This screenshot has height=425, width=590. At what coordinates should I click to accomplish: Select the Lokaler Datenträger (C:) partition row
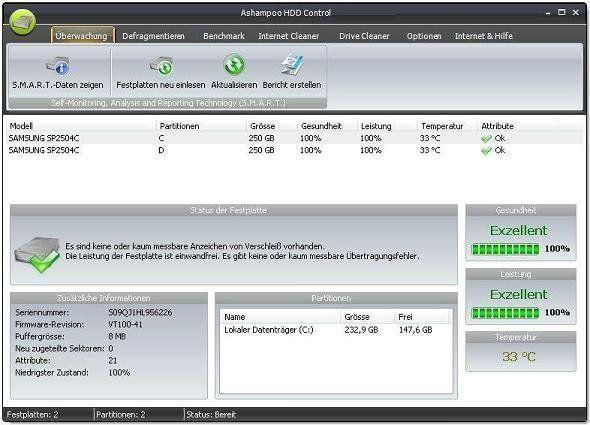336,330
